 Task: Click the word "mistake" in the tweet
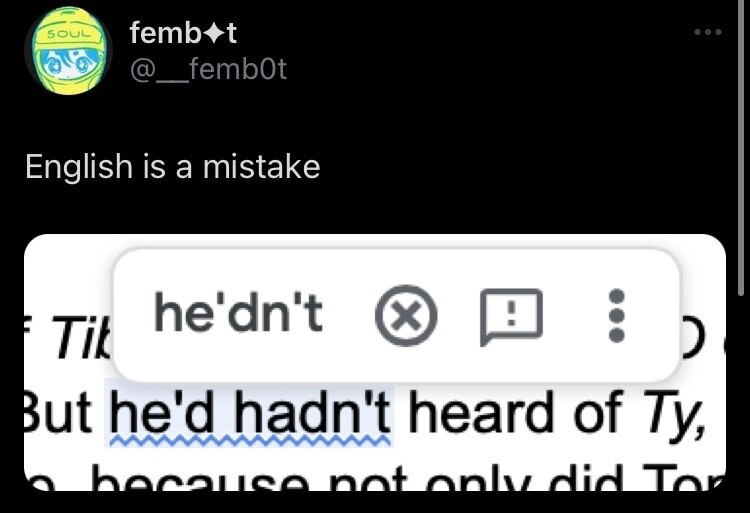pyautogui.click(x=261, y=166)
